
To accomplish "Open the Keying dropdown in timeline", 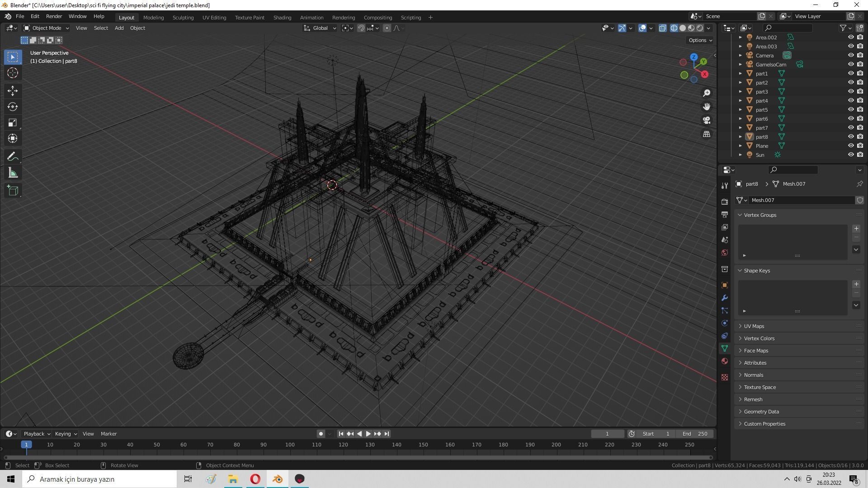I will 66,434.
